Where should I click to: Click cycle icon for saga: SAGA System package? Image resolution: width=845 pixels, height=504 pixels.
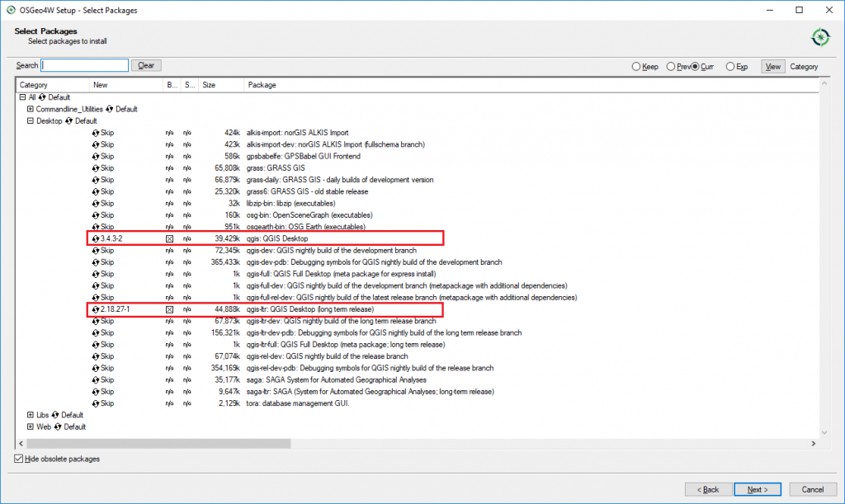(96, 381)
